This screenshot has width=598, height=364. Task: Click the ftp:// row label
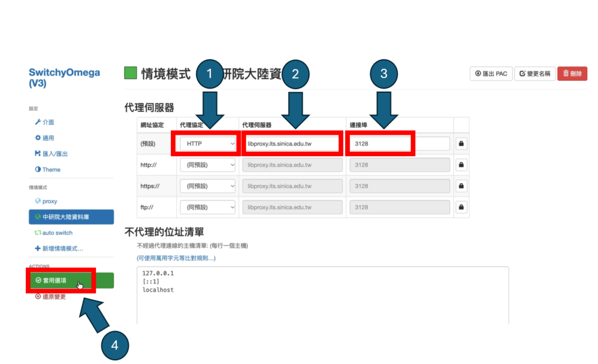pos(147,207)
